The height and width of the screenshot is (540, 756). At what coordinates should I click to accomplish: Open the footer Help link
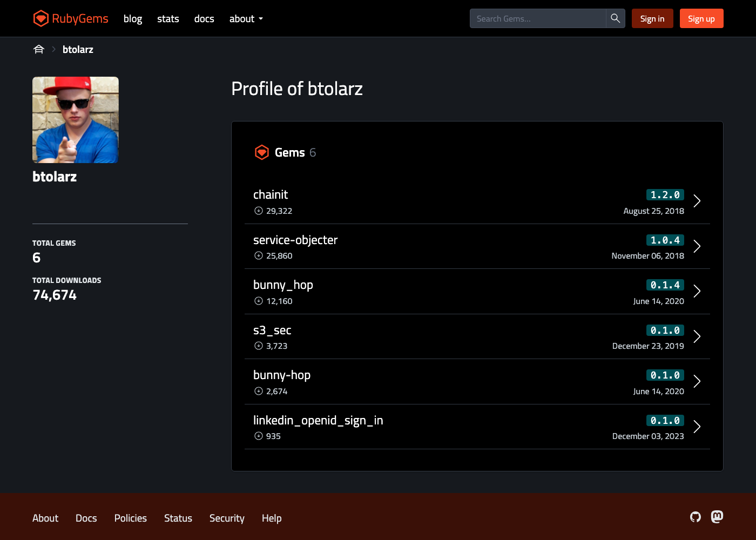[x=272, y=518]
